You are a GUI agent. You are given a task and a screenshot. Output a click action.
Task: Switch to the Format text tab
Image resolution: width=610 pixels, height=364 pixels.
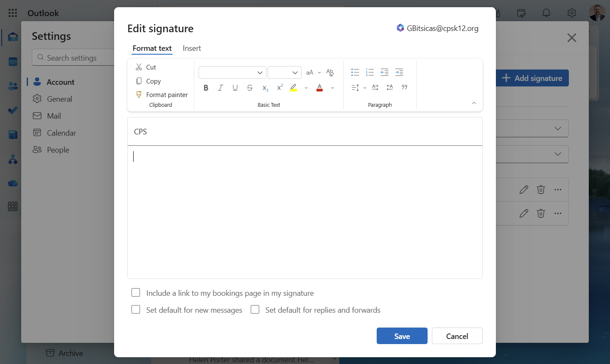152,48
